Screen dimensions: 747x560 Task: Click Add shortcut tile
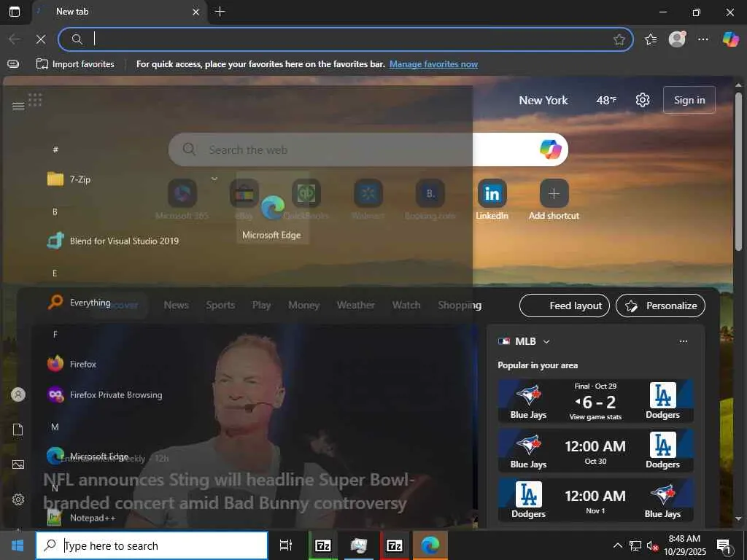(554, 200)
